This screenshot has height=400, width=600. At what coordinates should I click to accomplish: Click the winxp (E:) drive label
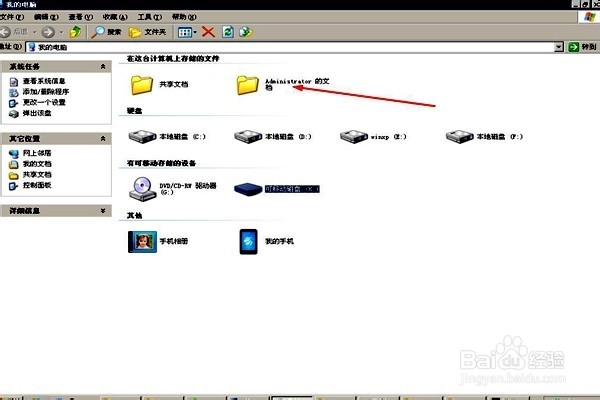388,137
